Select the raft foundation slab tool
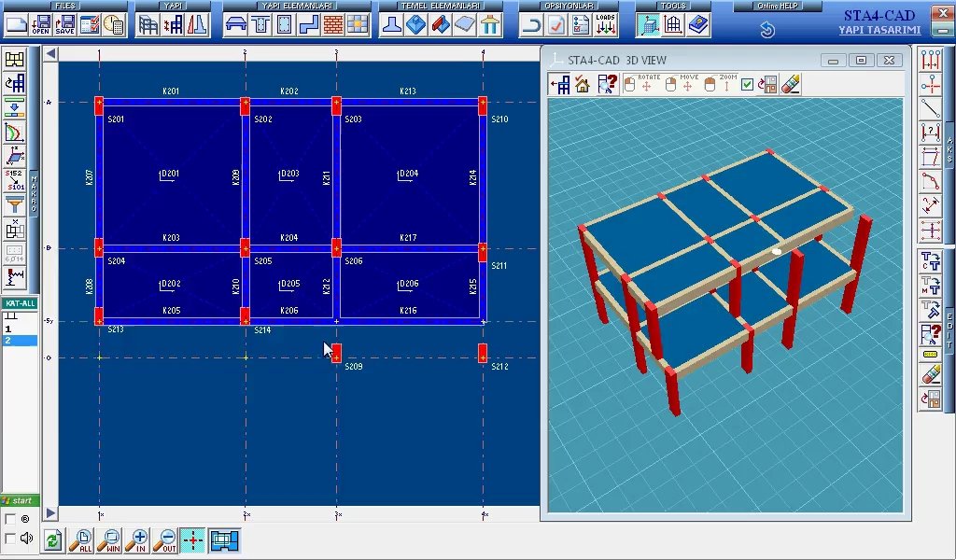Viewport: 956px width, 560px height. tap(465, 25)
